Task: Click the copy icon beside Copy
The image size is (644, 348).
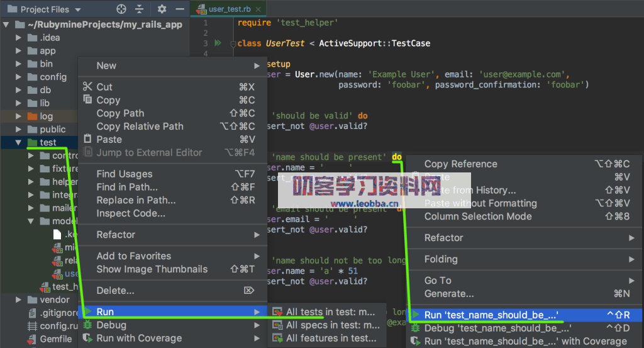Action: coord(87,99)
